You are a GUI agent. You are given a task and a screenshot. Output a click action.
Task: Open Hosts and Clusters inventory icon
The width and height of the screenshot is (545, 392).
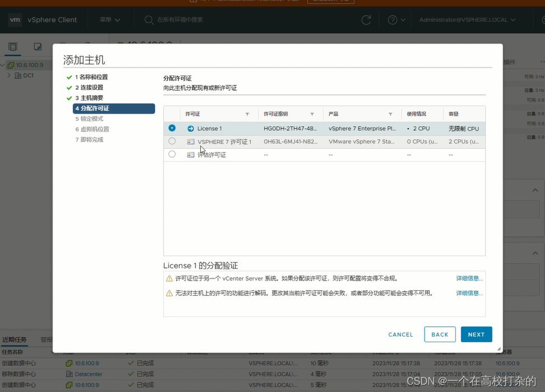point(13,46)
